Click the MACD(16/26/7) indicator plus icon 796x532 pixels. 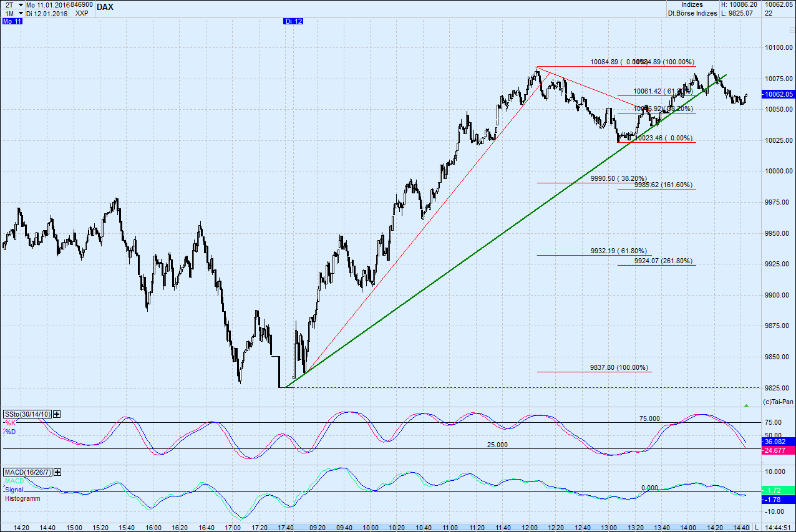[x=57, y=472]
